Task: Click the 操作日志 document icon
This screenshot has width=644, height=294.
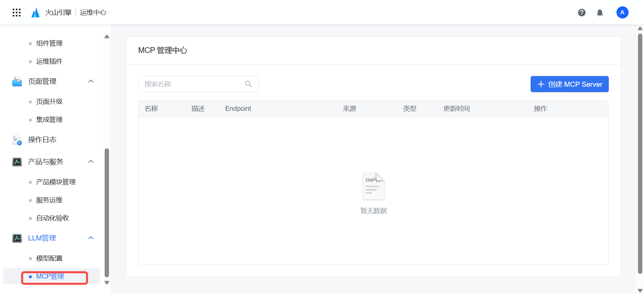Action: [17, 140]
